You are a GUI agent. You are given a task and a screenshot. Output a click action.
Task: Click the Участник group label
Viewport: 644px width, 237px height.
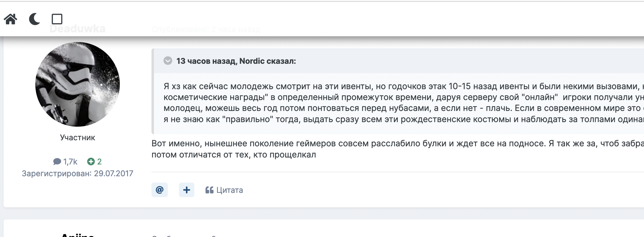pyautogui.click(x=78, y=138)
